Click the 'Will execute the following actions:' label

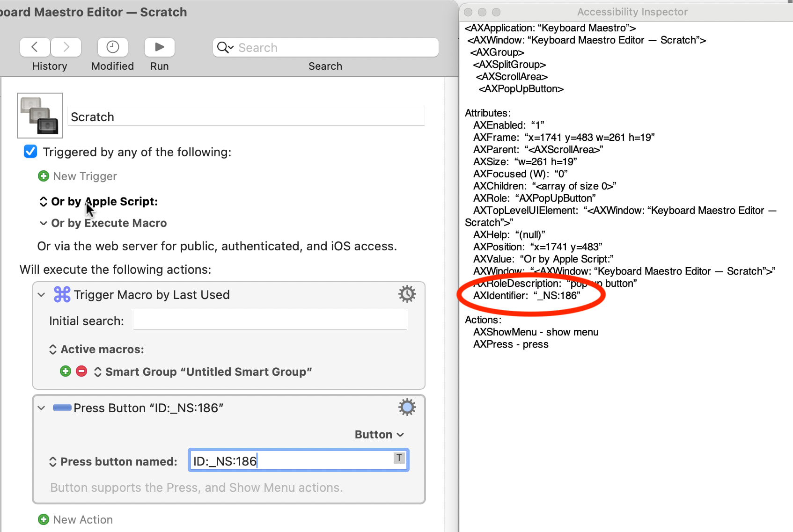coord(116,270)
